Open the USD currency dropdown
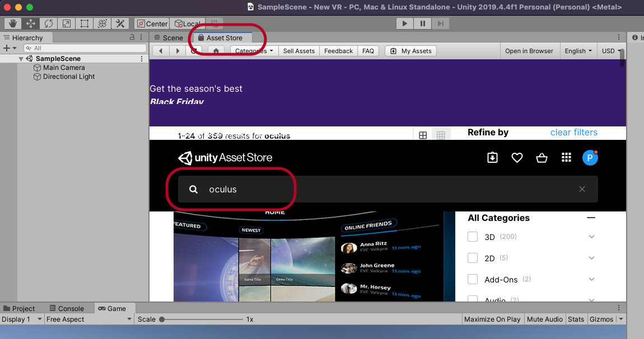Viewport: 644px width, 339px height. [611, 51]
